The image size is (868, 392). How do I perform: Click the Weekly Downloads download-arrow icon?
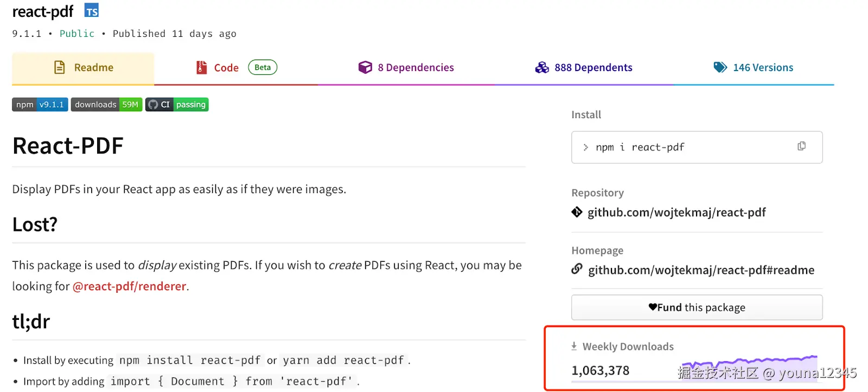(x=574, y=346)
